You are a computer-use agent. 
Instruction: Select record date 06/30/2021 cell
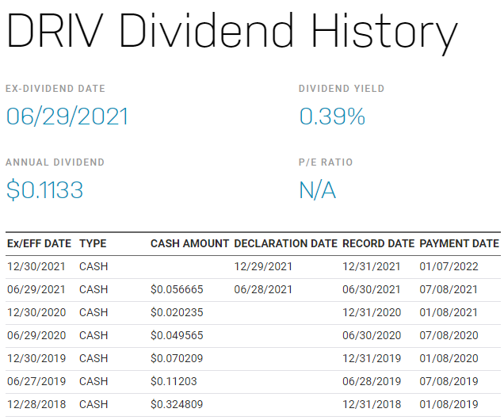click(371, 289)
